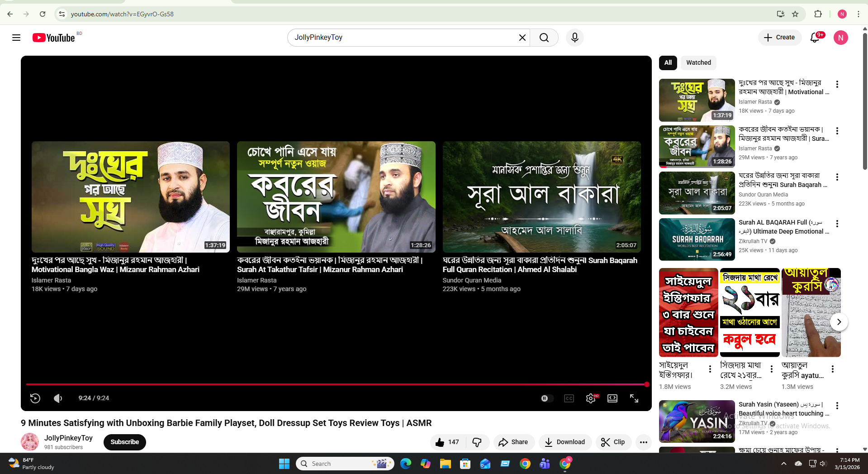Enter full screen mode

(x=634, y=398)
